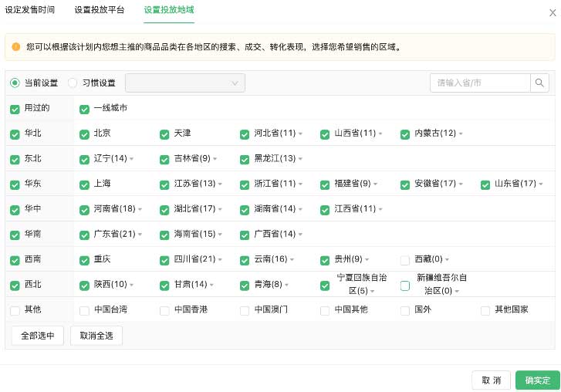Check the 中国澳门 checkbox

point(245,311)
